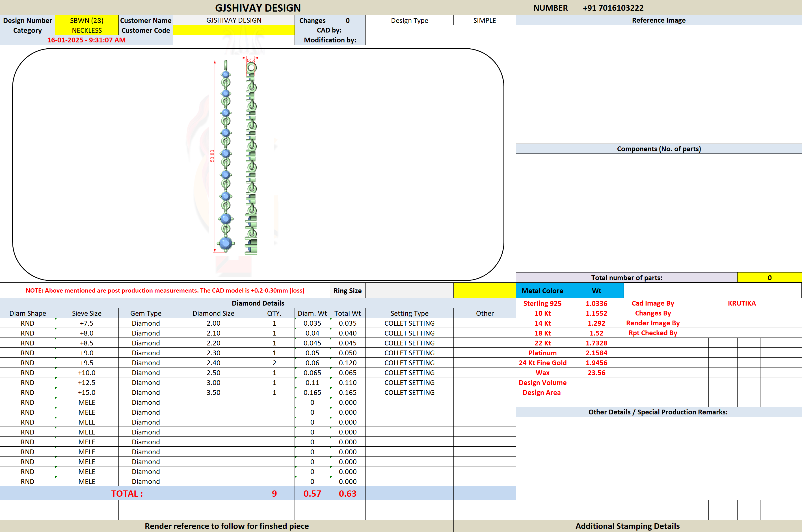Select the Wax weight 23.56 cell
The width and height of the screenshot is (802, 532).
[596, 373]
